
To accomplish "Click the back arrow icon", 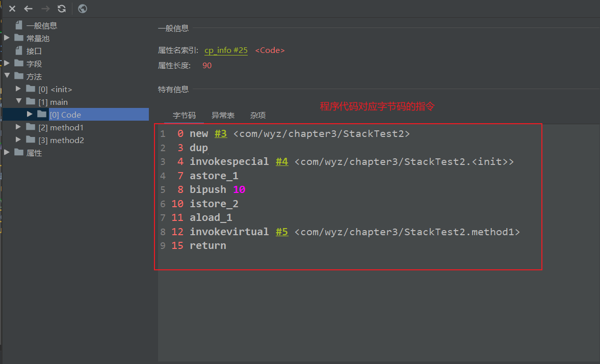I will point(29,9).
